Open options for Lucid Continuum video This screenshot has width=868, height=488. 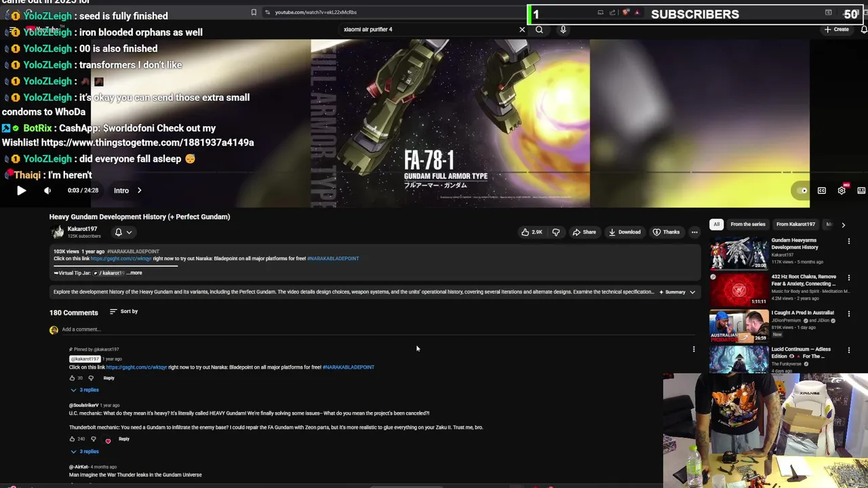tap(849, 350)
